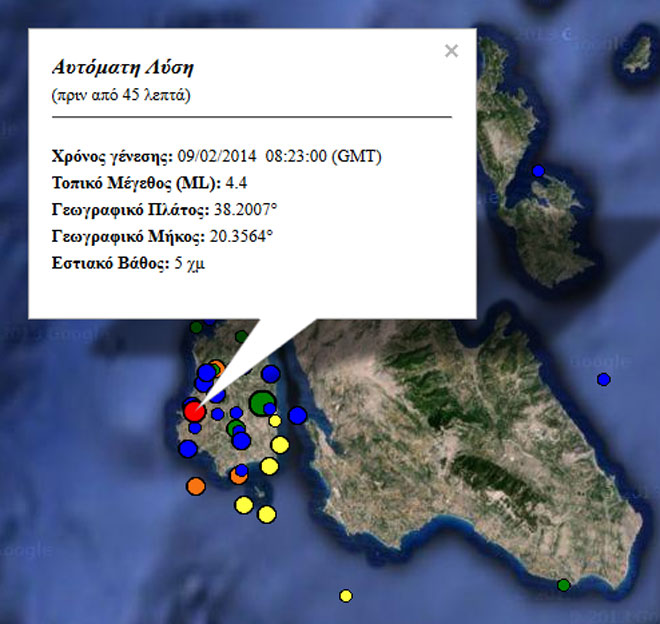Select the blue marker in the sea east of Kefalonia
660x624 pixels.
point(604,379)
